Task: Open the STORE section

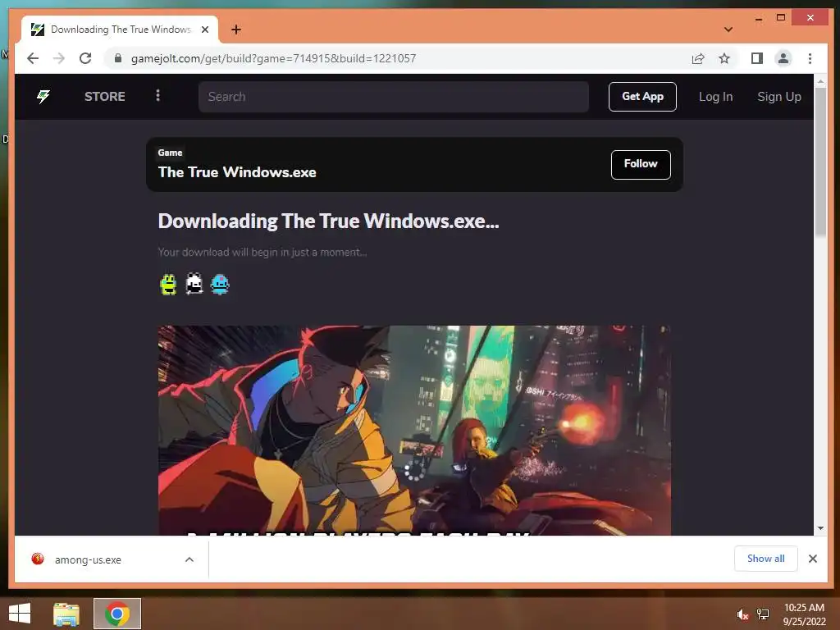Action: (x=104, y=97)
